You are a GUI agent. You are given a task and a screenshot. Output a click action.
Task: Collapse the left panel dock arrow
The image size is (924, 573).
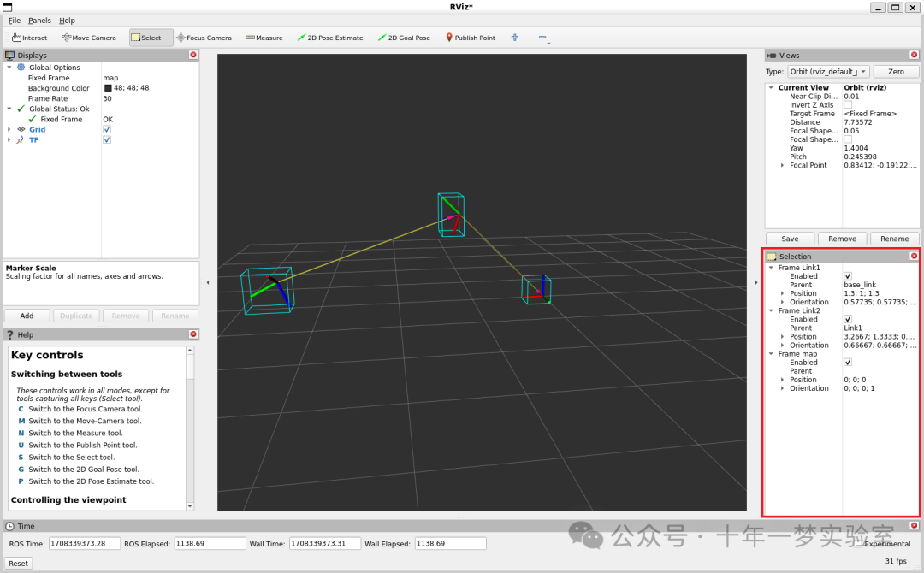207,283
